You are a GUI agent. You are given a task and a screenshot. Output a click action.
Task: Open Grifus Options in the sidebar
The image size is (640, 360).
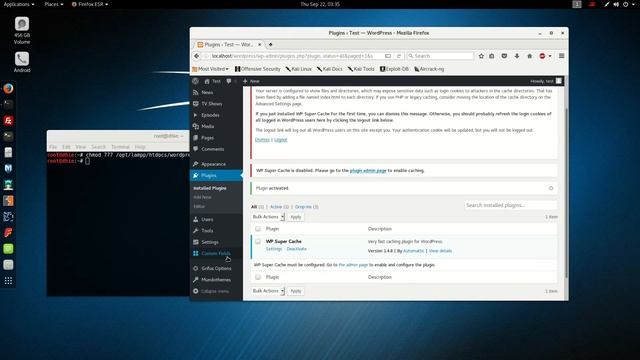point(216,269)
